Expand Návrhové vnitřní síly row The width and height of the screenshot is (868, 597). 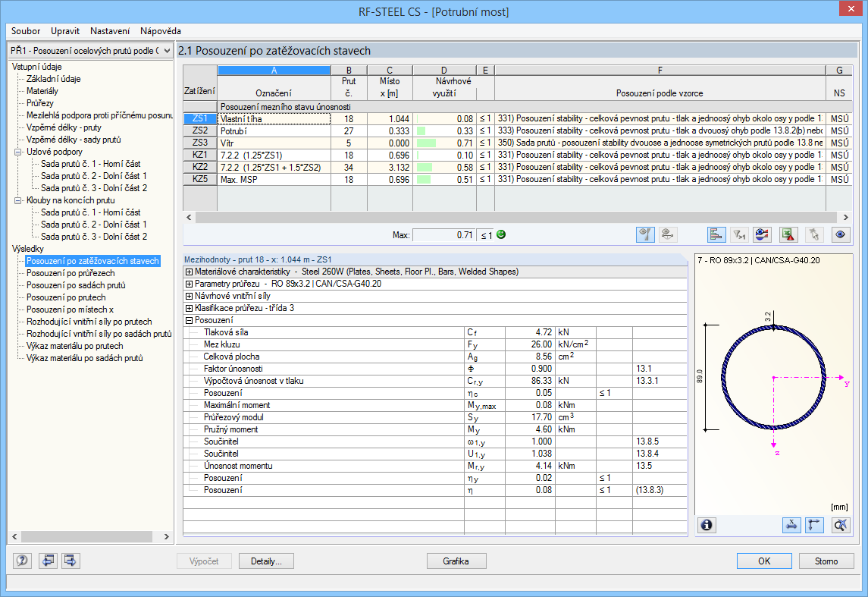click(189, 297)
